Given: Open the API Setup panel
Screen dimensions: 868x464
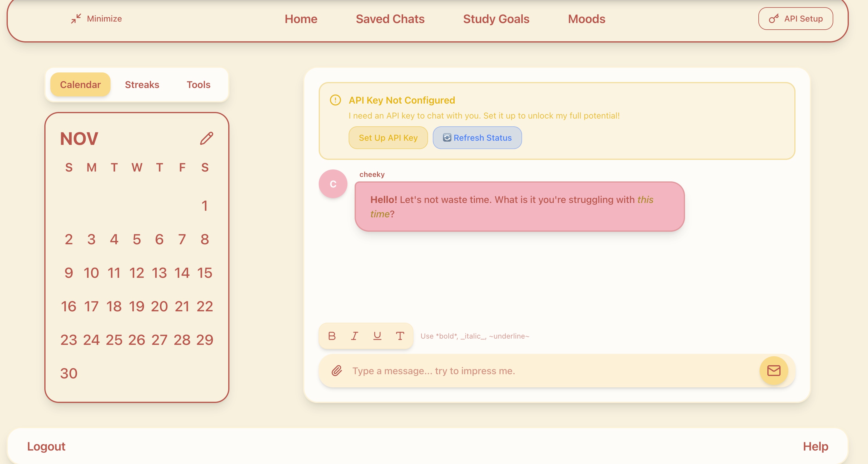Looking at the screenshot, I should 795,19.
